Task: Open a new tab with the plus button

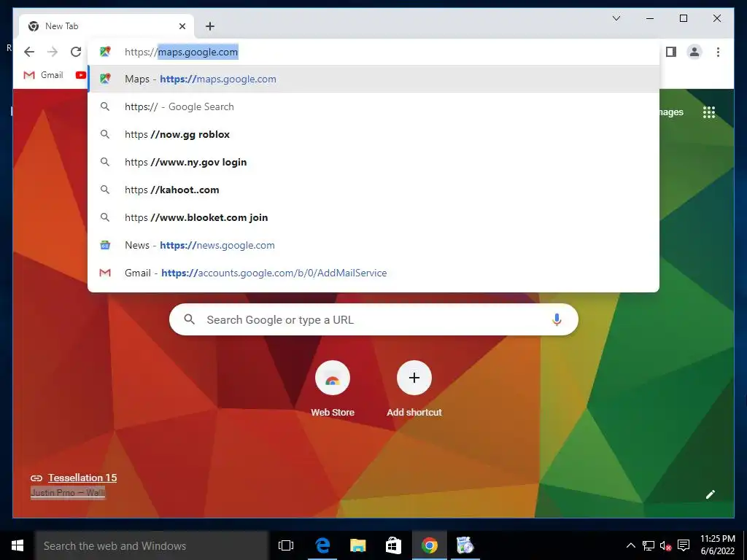Action: click(210, 26)
